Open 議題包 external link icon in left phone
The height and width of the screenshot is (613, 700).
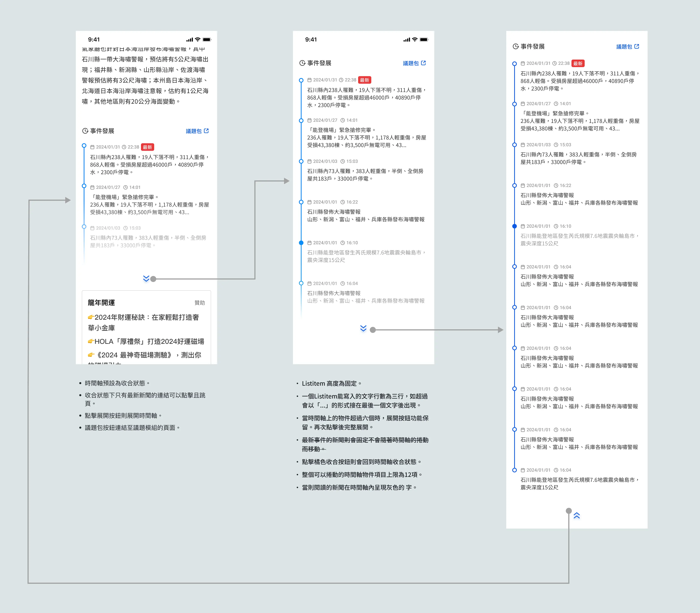tap(206, 131)
